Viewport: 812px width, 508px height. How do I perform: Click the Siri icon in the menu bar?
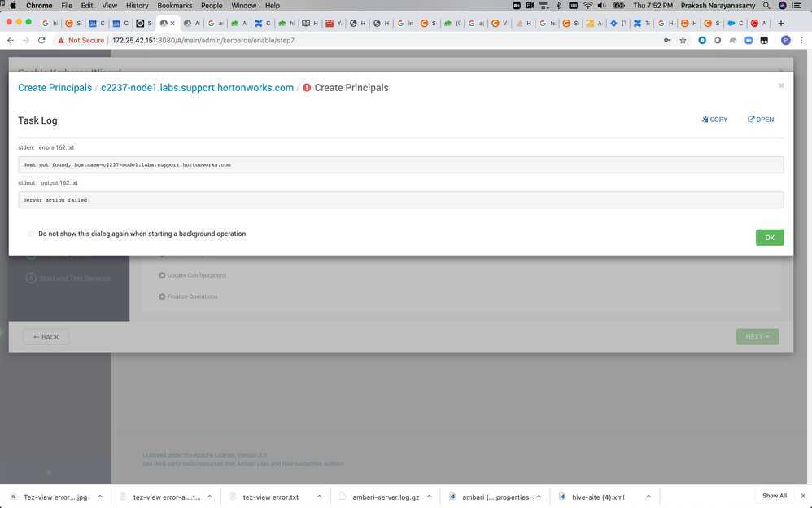coord(783,5)
